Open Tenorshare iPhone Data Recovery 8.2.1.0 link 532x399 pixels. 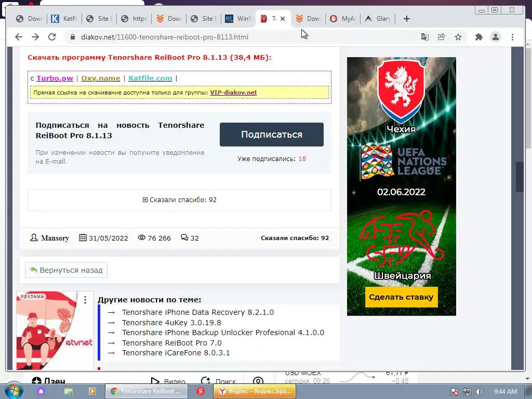(198, 312)
